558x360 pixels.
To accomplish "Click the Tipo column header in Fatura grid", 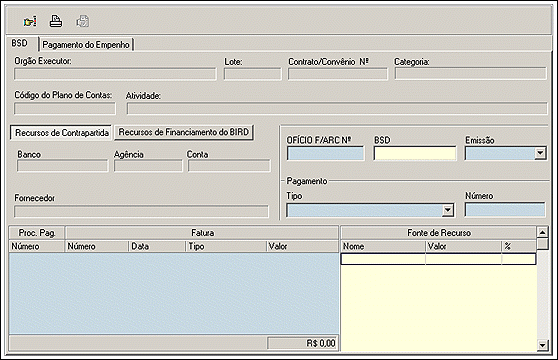I will click(226, 247).
